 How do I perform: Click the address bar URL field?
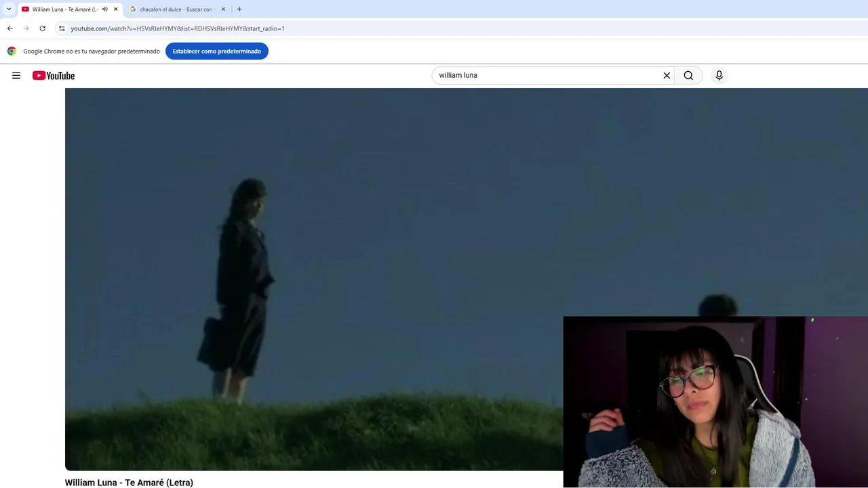click(461, 28)
